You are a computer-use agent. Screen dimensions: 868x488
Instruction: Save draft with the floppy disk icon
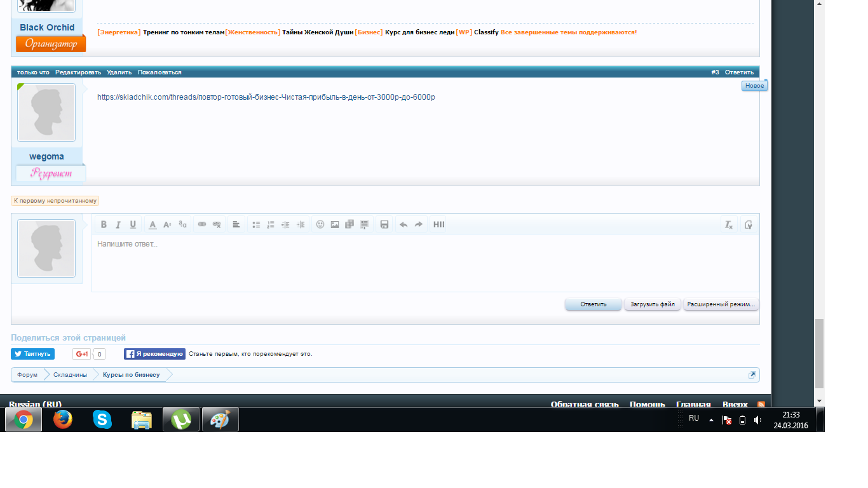pyautogui.click(x=384, y=224)
